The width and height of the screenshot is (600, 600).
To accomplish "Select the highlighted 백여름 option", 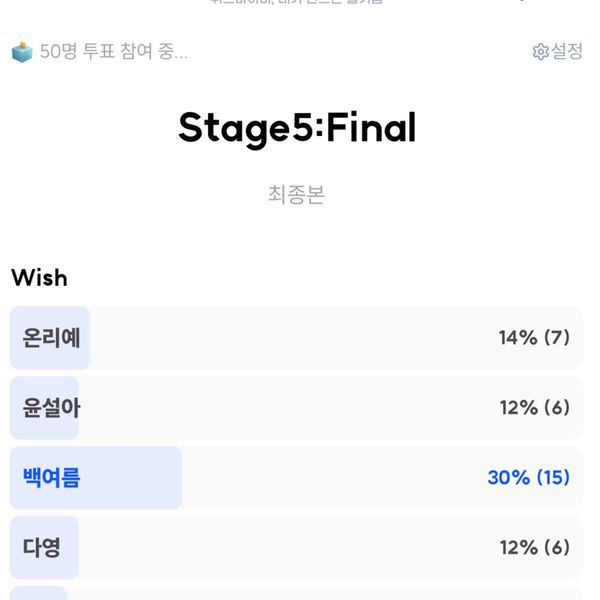I will pyautogui.click(x=297, y=478).
